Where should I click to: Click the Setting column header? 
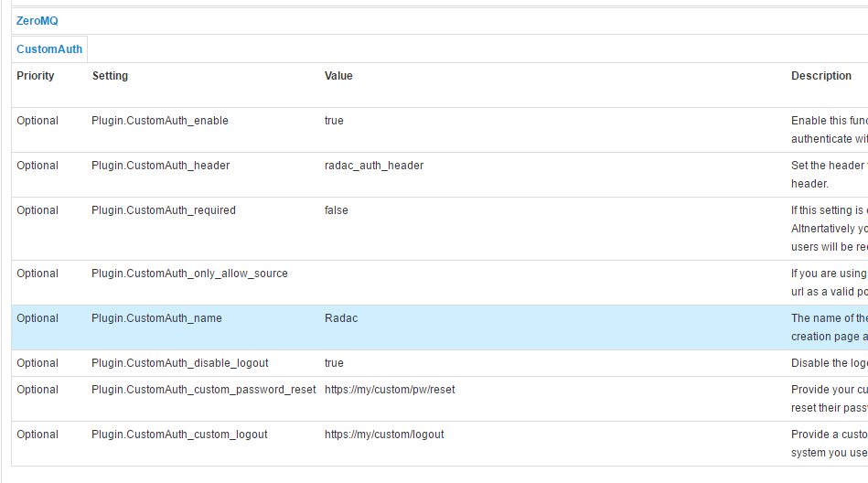pyautogui.click(x=110, y=76)
